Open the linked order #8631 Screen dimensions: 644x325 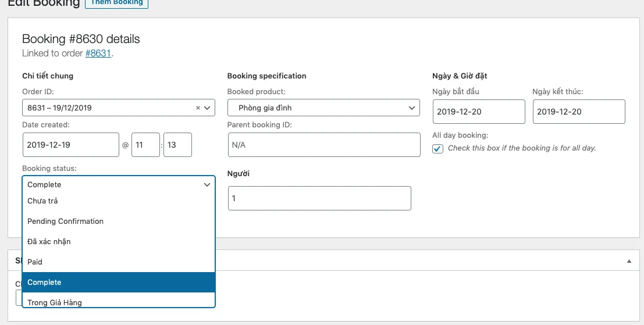(98, 53)
